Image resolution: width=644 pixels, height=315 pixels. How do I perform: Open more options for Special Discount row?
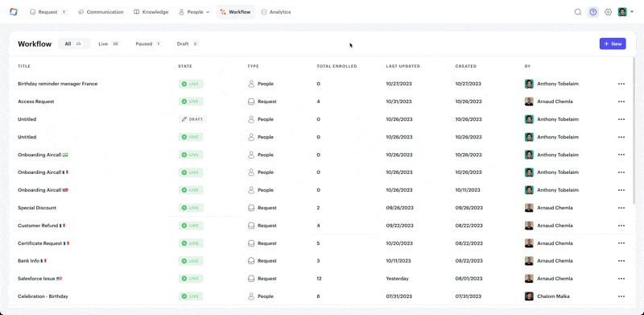pos(621,208)
